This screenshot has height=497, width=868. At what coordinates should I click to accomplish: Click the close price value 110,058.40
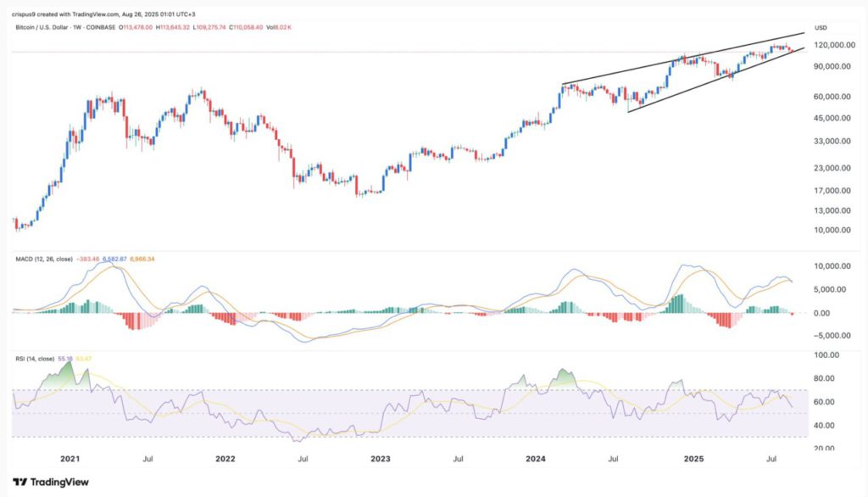tap(244, 31)
